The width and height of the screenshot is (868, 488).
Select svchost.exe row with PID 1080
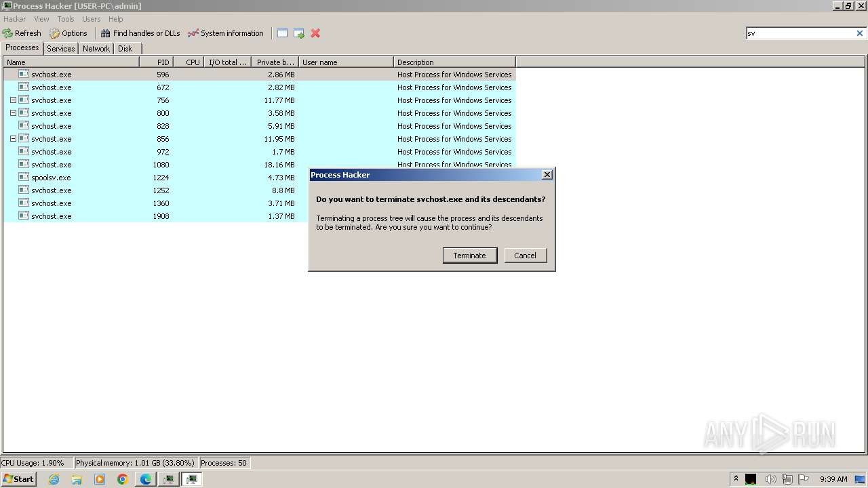pos(260,165)
